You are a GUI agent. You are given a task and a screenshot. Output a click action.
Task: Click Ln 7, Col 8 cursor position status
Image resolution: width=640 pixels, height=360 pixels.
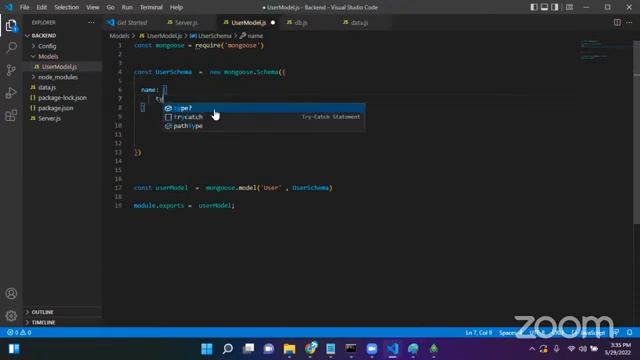tap(478, 333)
